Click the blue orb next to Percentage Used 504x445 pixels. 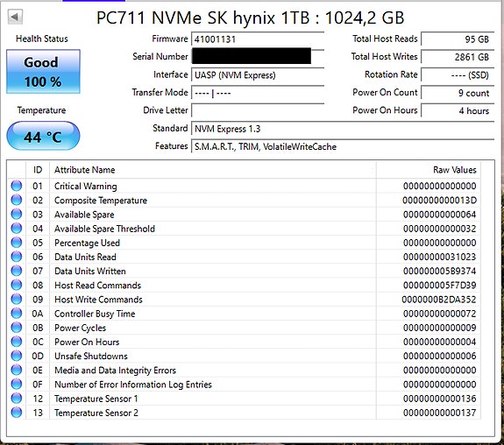pyautogui.click(x=17, y=243)
